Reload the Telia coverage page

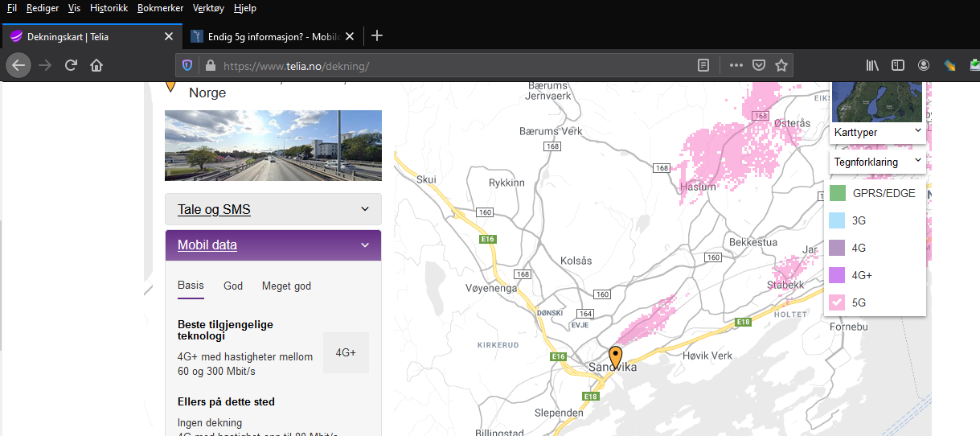tap(71, 65)
